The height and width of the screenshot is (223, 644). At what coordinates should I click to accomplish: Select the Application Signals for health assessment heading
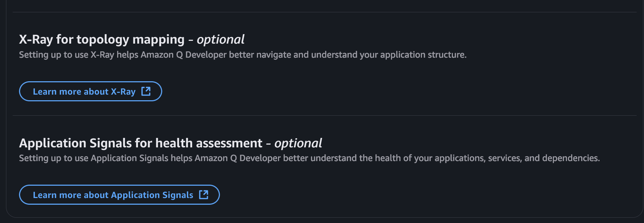click(140, 143)
